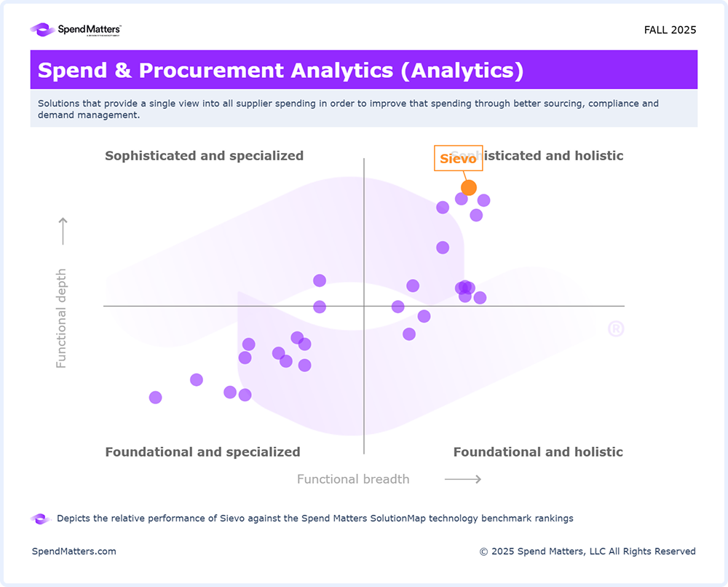Image resolution: width=728 pixels, height=587 pixels.
Task: Click the Sievo callout label
Action: tap(458, 159)
